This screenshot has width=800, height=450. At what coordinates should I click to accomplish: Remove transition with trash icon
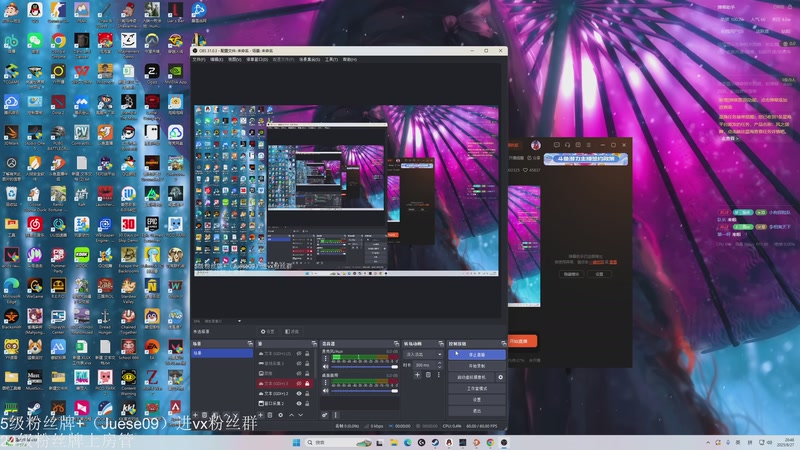(428, 374)
